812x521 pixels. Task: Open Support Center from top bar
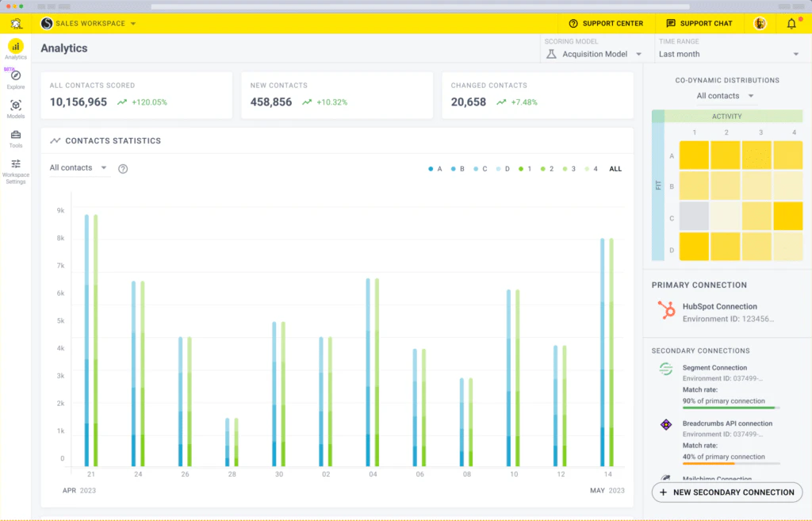click(606, 24)
